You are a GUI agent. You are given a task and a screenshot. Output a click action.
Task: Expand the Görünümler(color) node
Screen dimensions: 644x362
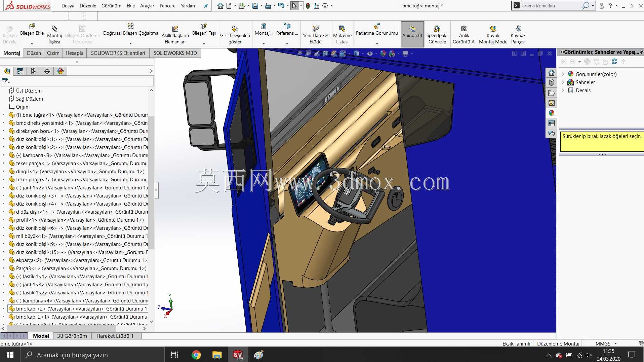click(x=563, y=74)
